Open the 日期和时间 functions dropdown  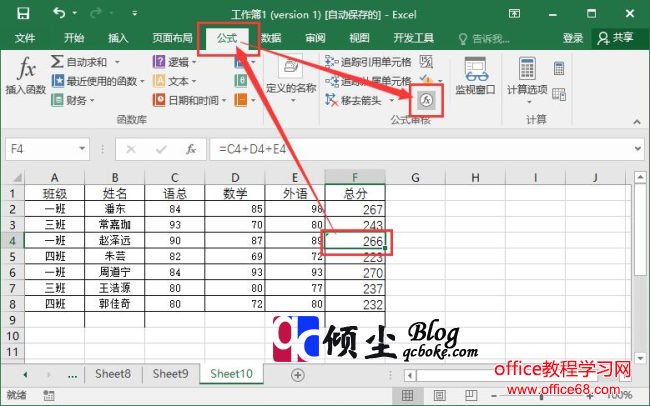pyautogui.click(x=190, y=100)
